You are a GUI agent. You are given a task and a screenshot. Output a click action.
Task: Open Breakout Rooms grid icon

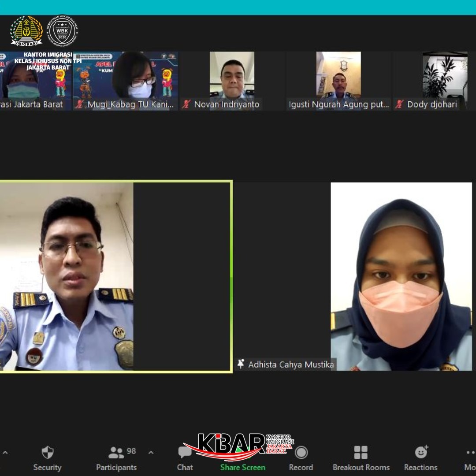[361, 452]
